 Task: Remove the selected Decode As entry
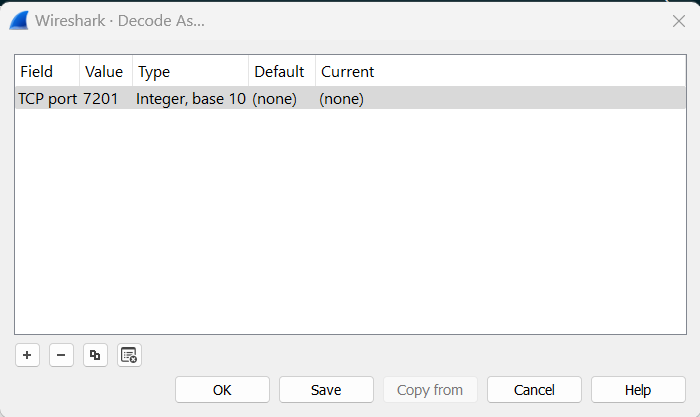(x=61, y=355)
